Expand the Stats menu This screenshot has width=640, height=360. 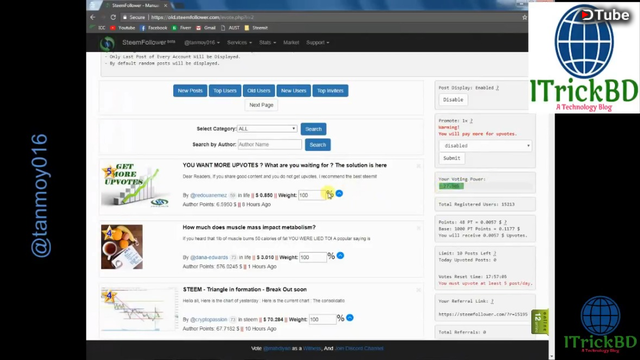click(267, 42)
